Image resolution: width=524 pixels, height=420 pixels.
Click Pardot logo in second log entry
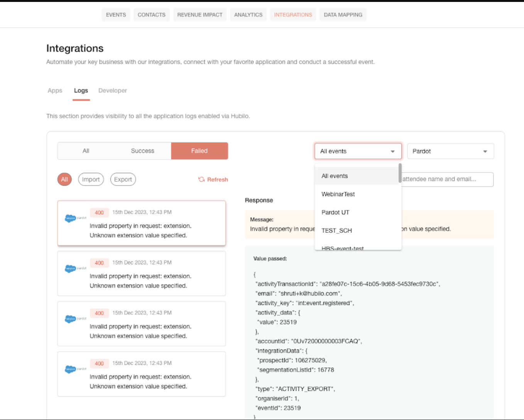(x=76, y=268)
